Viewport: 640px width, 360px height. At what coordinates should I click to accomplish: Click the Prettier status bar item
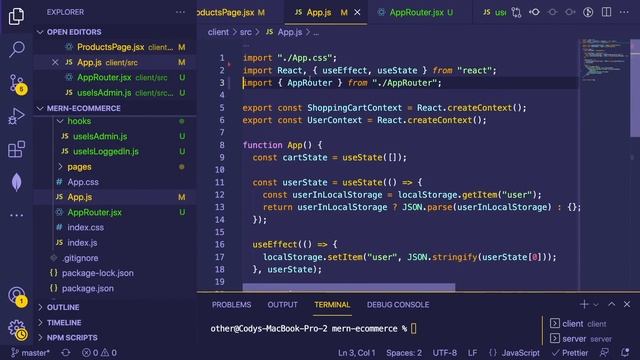(x=570, y=353)
